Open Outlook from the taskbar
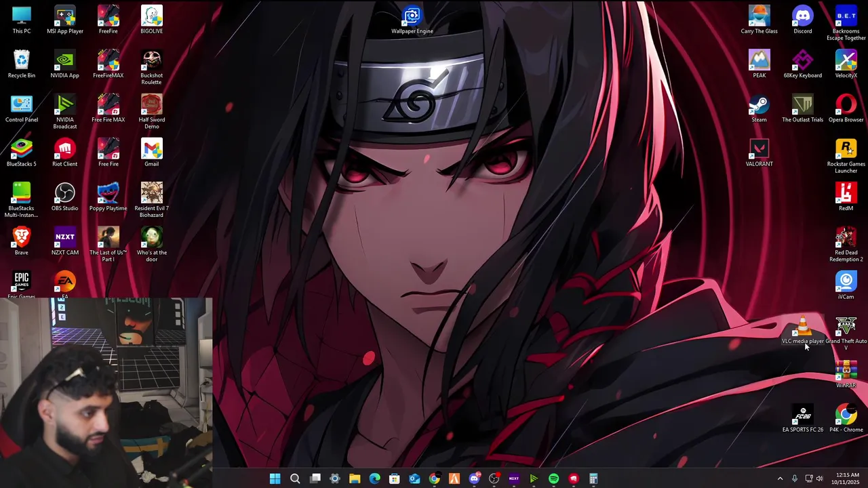868x488 pixels. (x=414, y=479)
